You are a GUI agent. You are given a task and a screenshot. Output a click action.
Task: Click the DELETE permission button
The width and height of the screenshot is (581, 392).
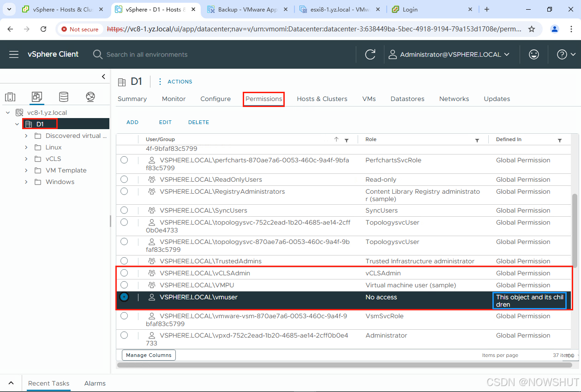coord(198,122)
